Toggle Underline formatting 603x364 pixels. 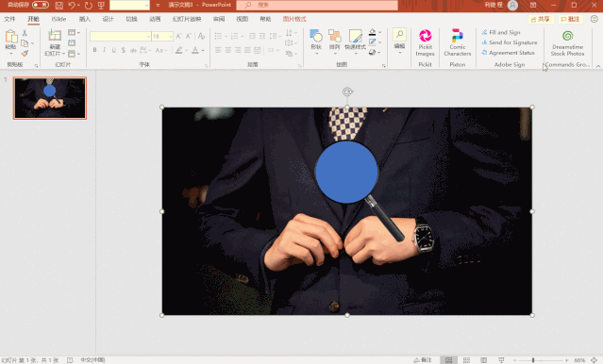(x=114, y=50)
